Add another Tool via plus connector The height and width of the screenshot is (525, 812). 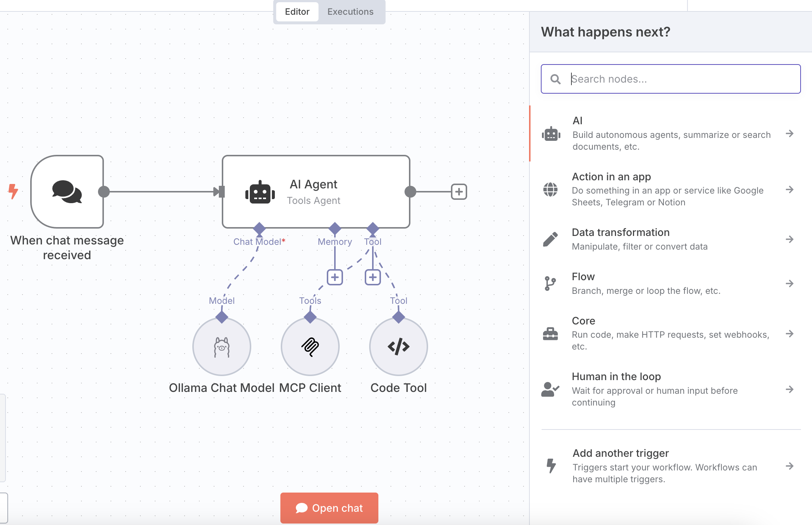373,277
